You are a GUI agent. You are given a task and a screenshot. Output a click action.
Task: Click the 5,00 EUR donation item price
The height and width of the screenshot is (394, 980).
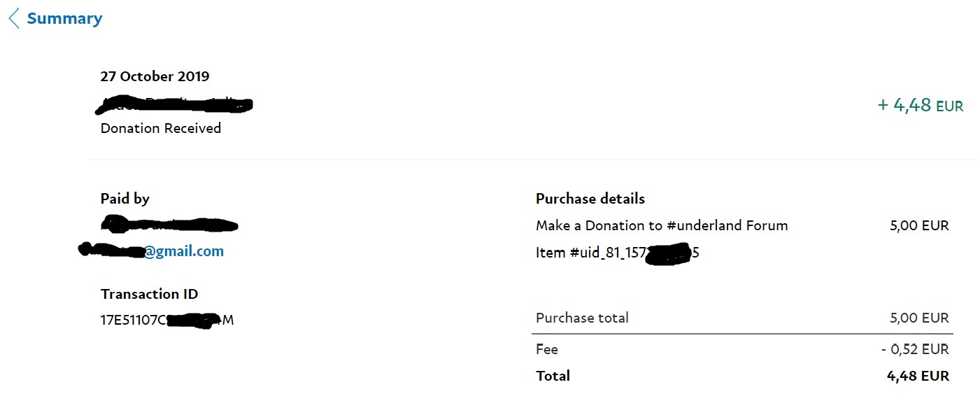[x=919, y=225]
